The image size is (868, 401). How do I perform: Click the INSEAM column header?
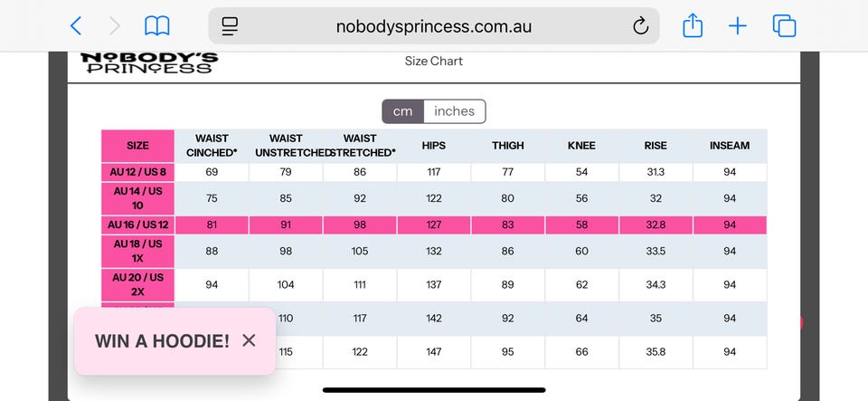pyautogui.click(x=730, y=146)
